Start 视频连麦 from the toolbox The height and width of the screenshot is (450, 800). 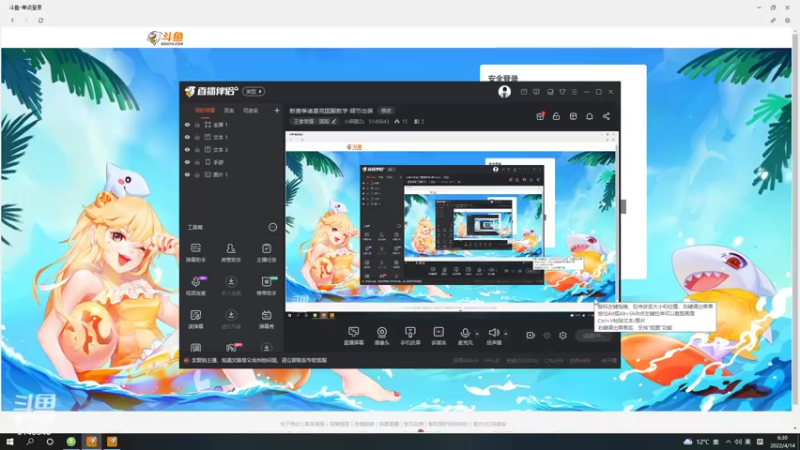click(x=196, y=286)
